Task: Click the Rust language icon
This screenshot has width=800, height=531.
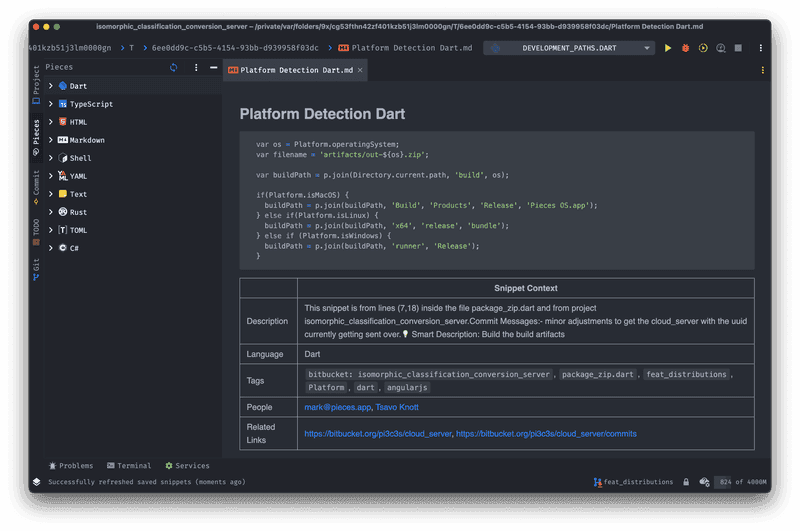Action: tap(63, 212)
